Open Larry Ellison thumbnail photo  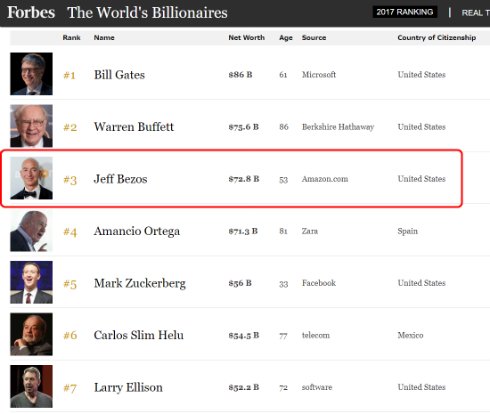point(31,387)
